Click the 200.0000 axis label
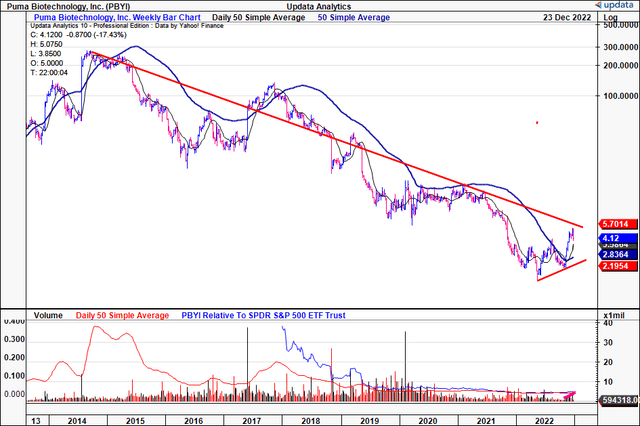The width and height of the screenshot is (640, 426). [620, 65]
